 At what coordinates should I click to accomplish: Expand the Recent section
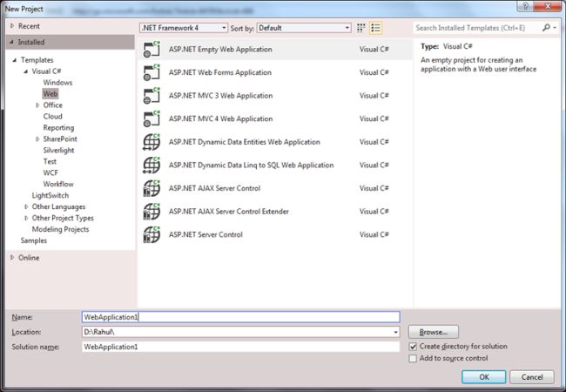tap(12, 26)
